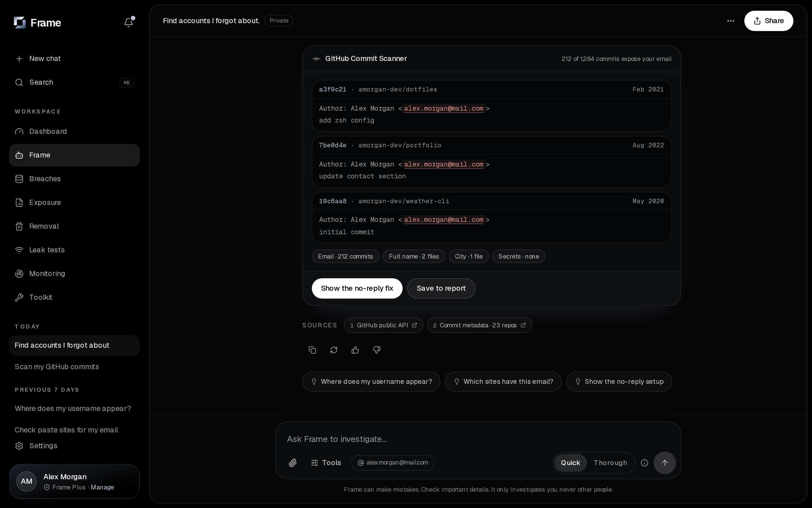Give a thumbs down to the response
This screenshot has width=812, height=508.
tap(376, 350)
